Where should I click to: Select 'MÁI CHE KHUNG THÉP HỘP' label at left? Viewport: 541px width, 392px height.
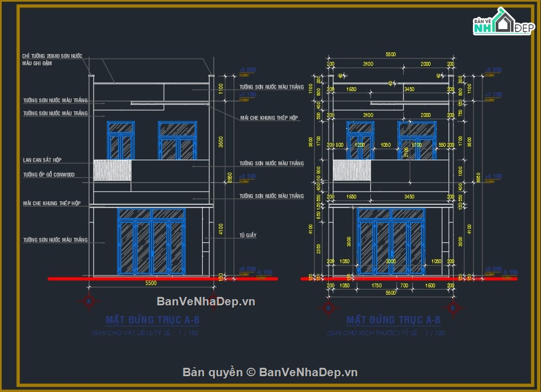52,204
